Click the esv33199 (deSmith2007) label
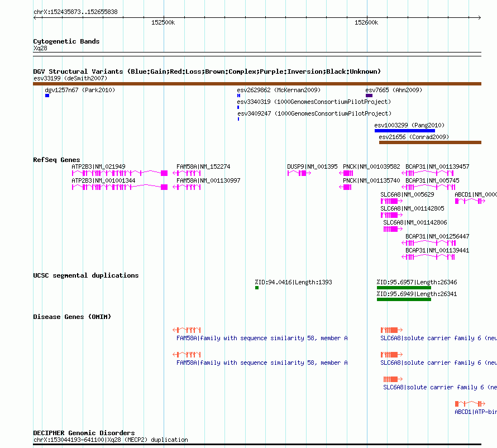Screen dimensions: 497x448 [70, 78]
